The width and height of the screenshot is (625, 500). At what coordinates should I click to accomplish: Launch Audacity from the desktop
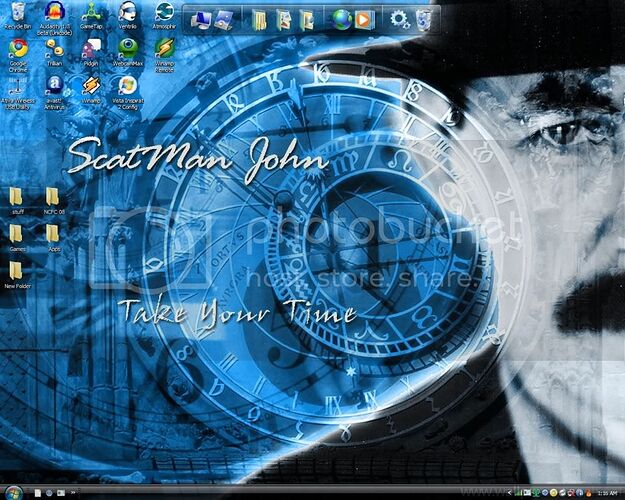53,13
